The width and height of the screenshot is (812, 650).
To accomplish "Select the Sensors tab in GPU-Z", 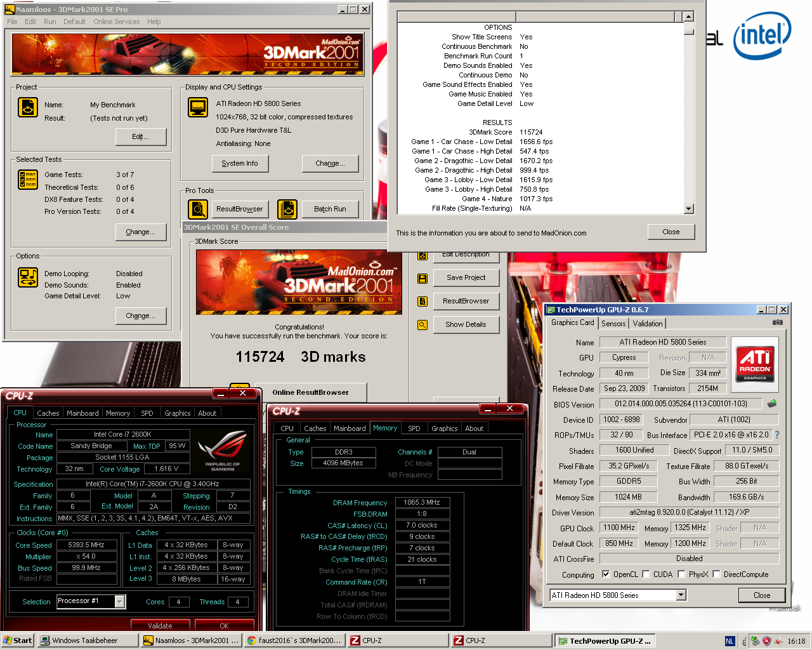I will click(613, 323).
